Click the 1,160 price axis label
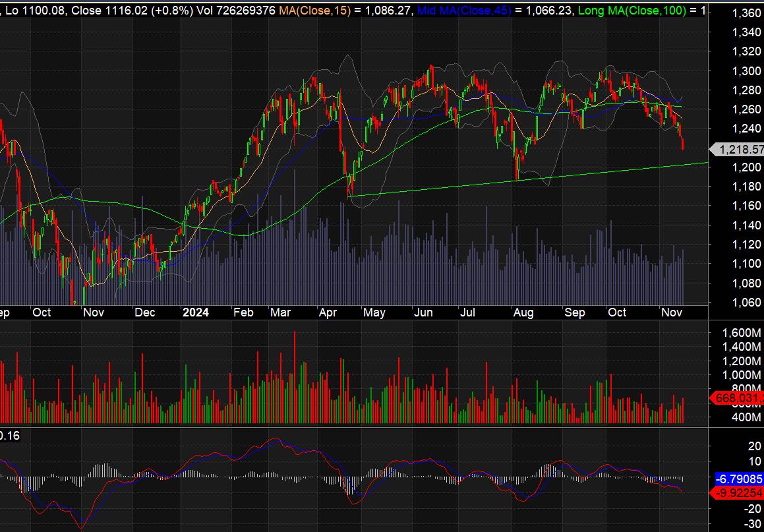The width and height of the screenshot is (764, 532). tap(746, 206)
